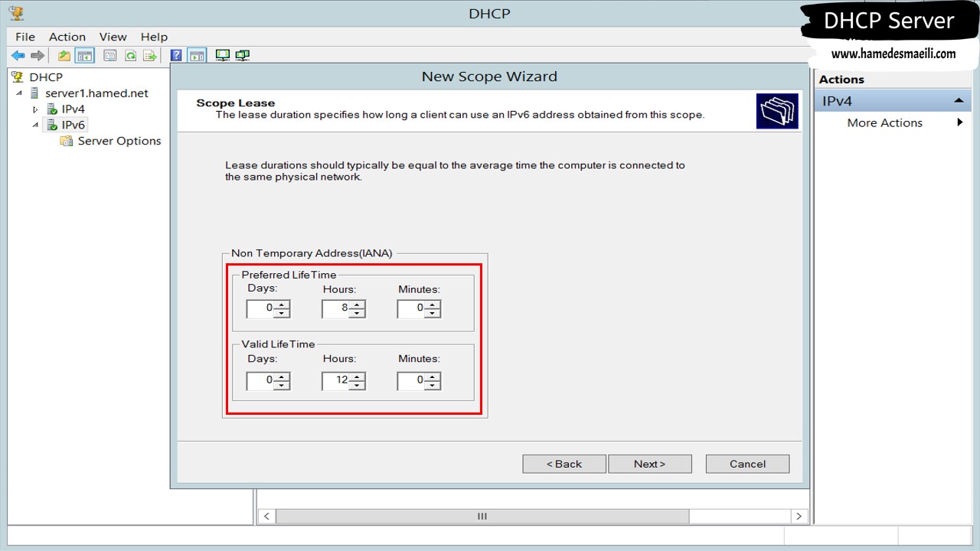This screenshot has height=551, width=980.
Task: Toggle the Show/Hide Console Tree icon
Action: 84,56
